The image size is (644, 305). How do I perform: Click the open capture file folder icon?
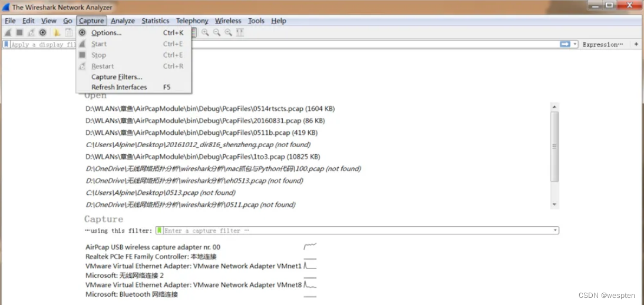57,32
